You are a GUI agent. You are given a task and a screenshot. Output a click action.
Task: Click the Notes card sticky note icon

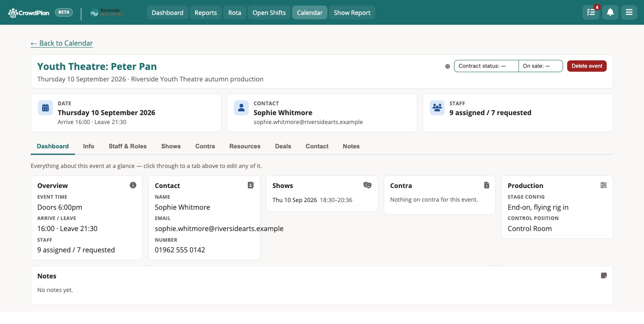604,275
